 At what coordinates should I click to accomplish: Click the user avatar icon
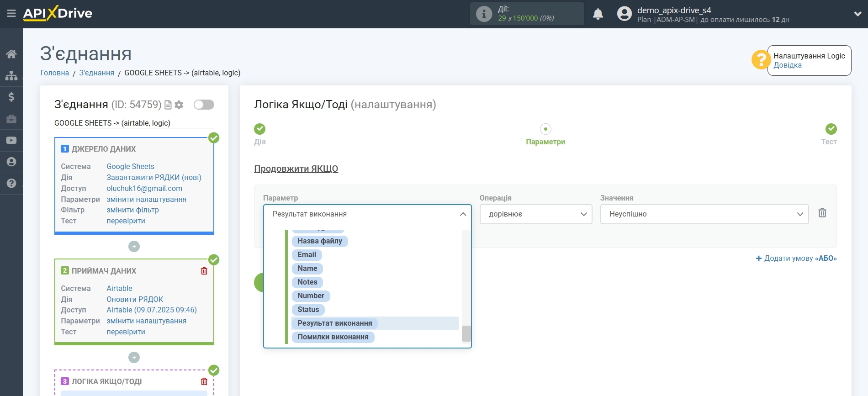click(624, 14)
